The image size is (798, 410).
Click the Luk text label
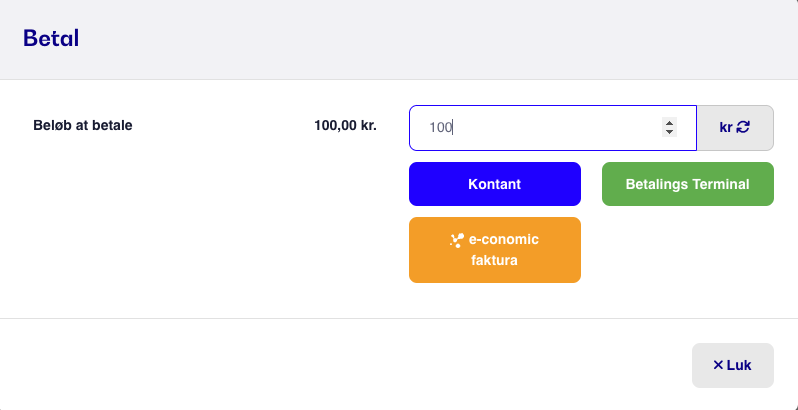739,365
